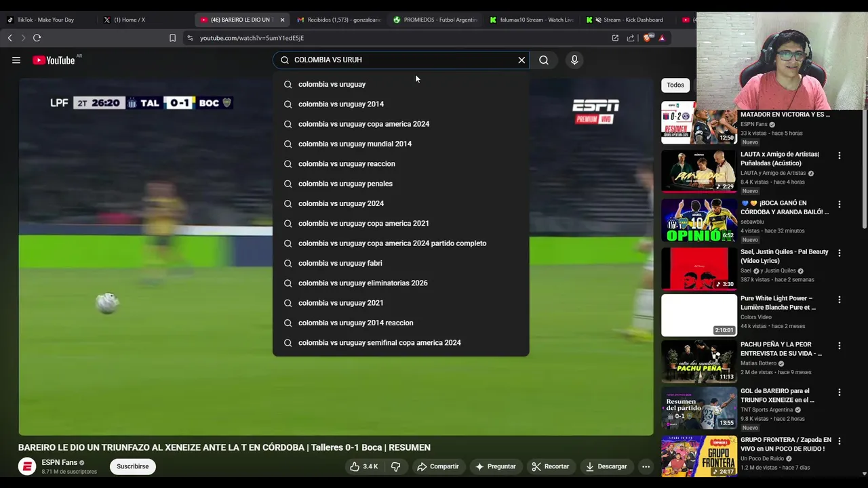This screenshot has height=488, width=868.
Task: Like the video with thumbs up
Action: tap(364, 466)
